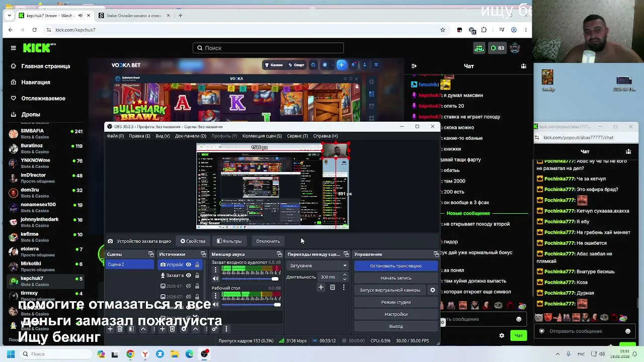Open source Фильтры in OBS
Screen dimensions: 644x362
(229, 241)
